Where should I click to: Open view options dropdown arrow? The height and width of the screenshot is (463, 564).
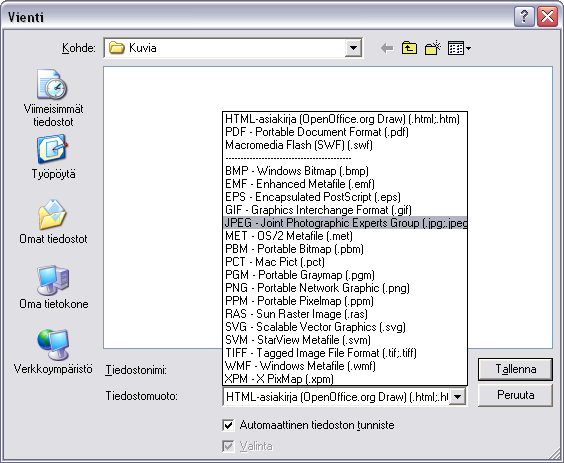pos(468,48)
